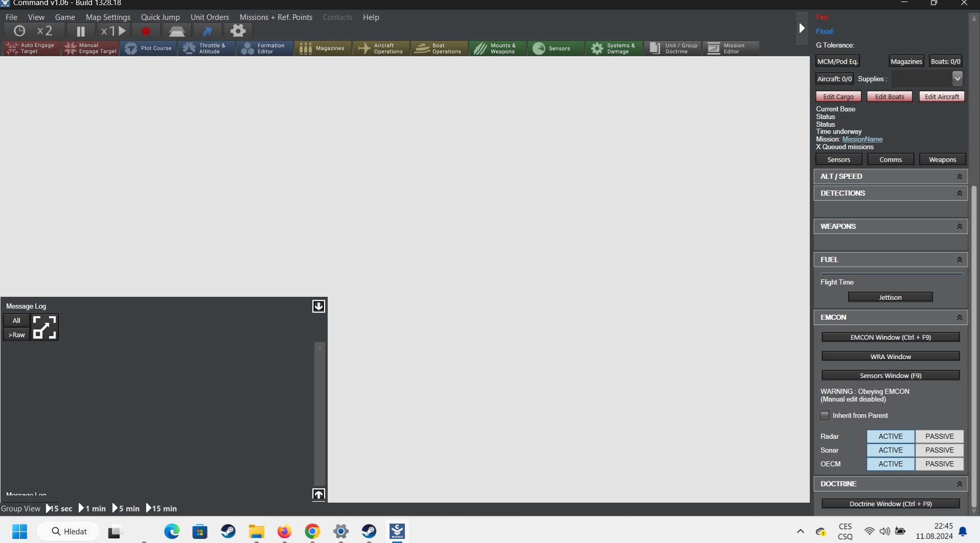
Task: Activate Plot Course tool
Action: coord(149,49)
